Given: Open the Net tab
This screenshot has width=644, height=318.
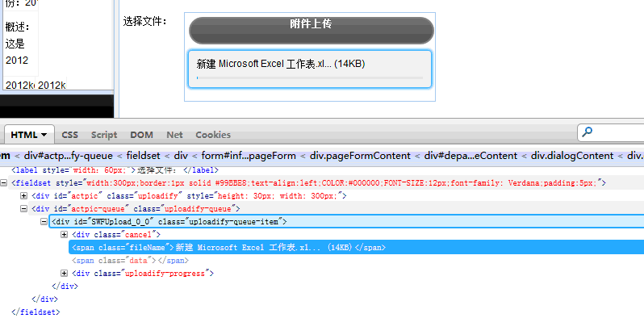Looking at the screenshot, I should [174, 135].
